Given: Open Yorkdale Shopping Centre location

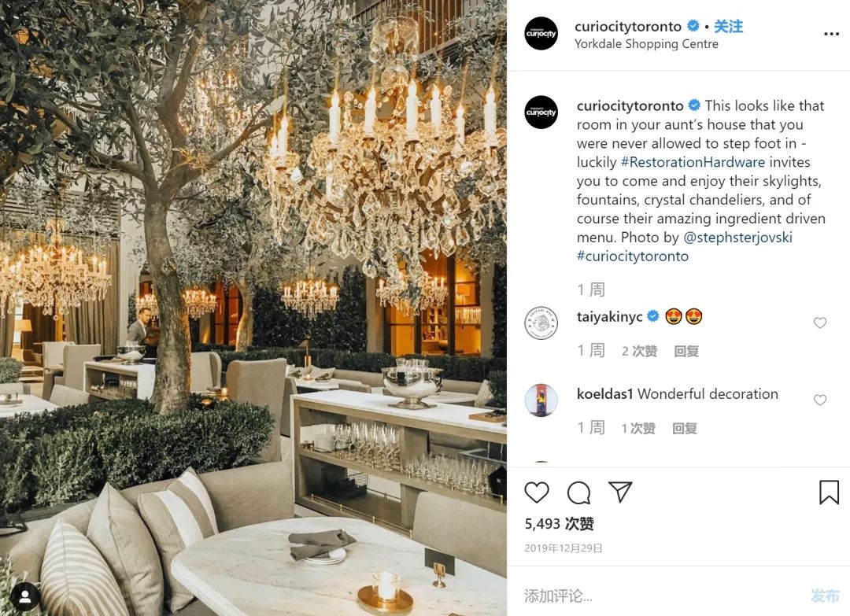Looking at the screenshot, I should (646, 44).
